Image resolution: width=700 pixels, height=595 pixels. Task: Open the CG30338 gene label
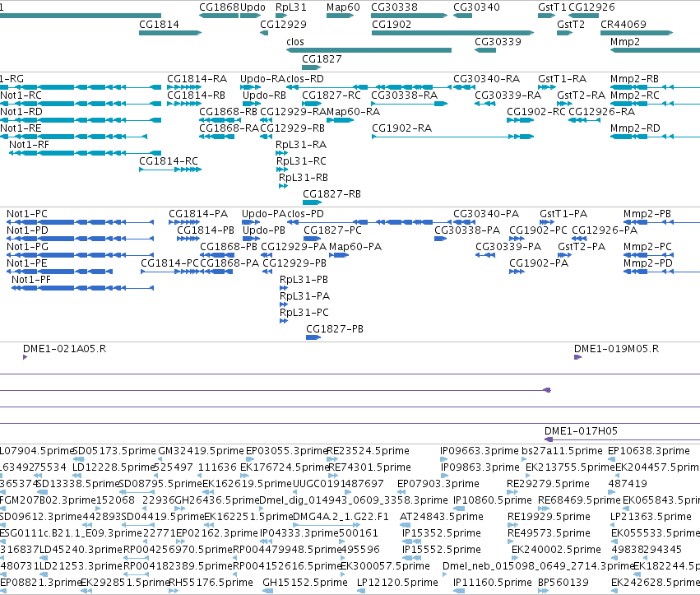pos(394,7)
